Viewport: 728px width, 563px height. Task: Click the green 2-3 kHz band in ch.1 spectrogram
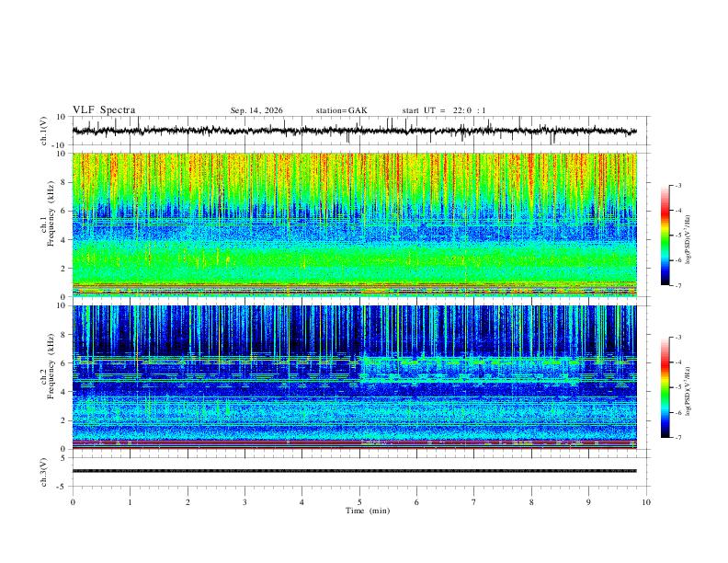pyautogui.click(x=354, y=261)
